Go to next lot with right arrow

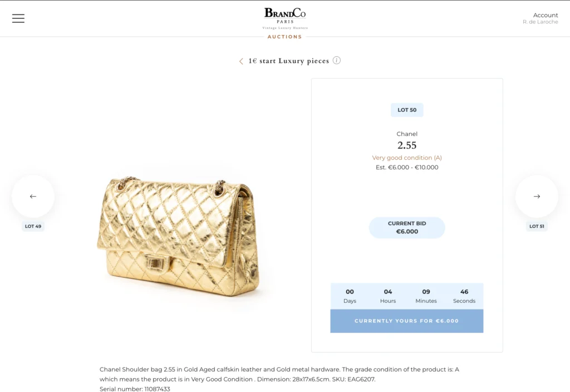(537, 197)
